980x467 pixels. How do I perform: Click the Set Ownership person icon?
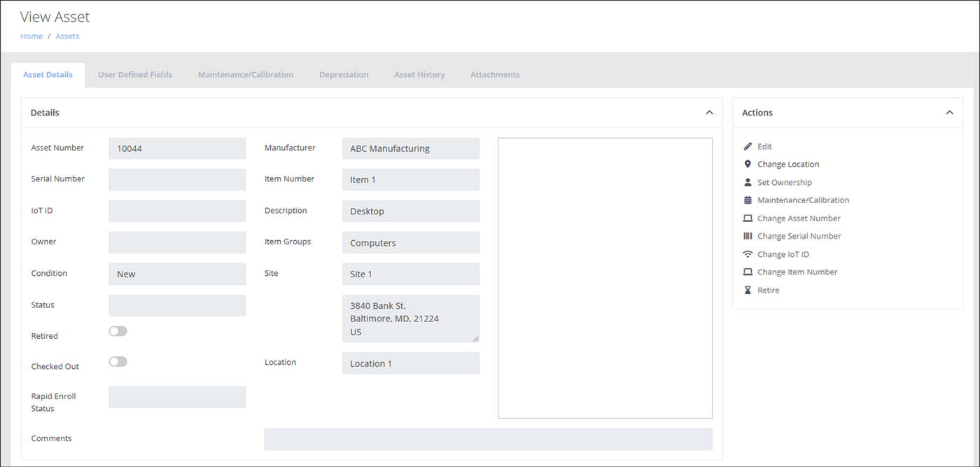click(x=748, y=182)
